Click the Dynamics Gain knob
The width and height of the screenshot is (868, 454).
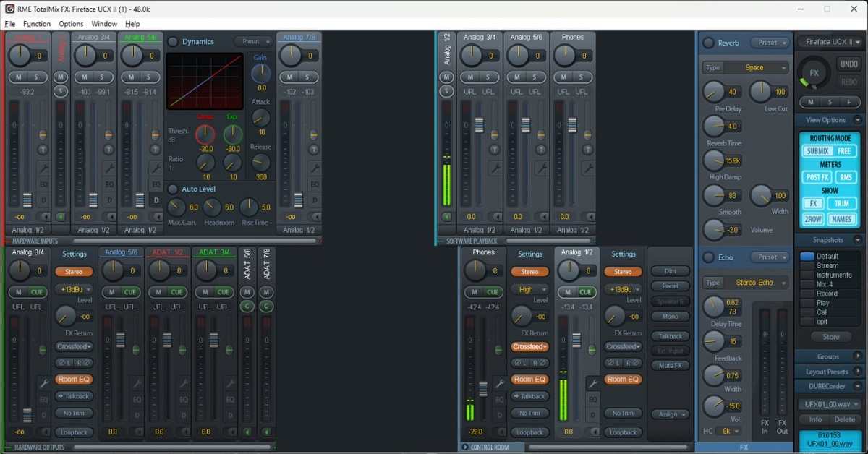[x=260, y=73]
